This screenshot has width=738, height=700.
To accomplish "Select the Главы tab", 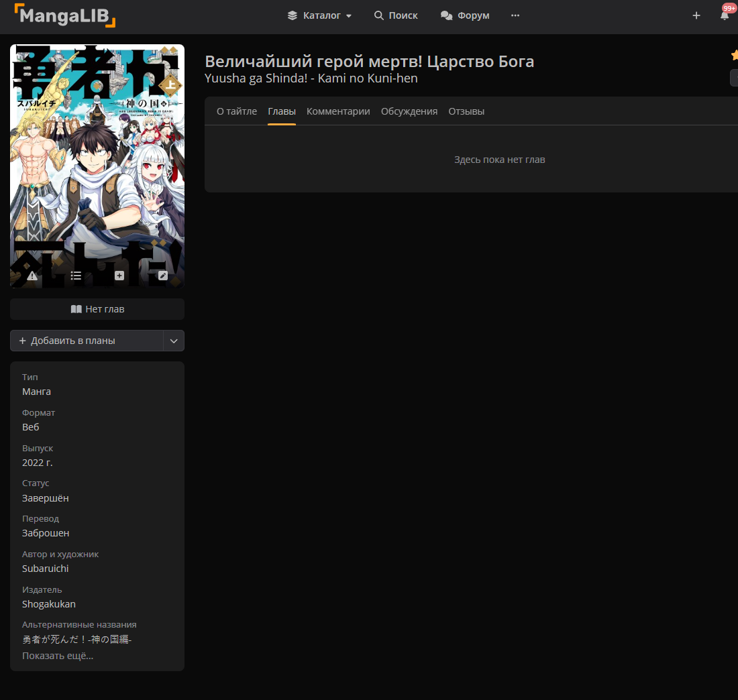I will point(282,111).
